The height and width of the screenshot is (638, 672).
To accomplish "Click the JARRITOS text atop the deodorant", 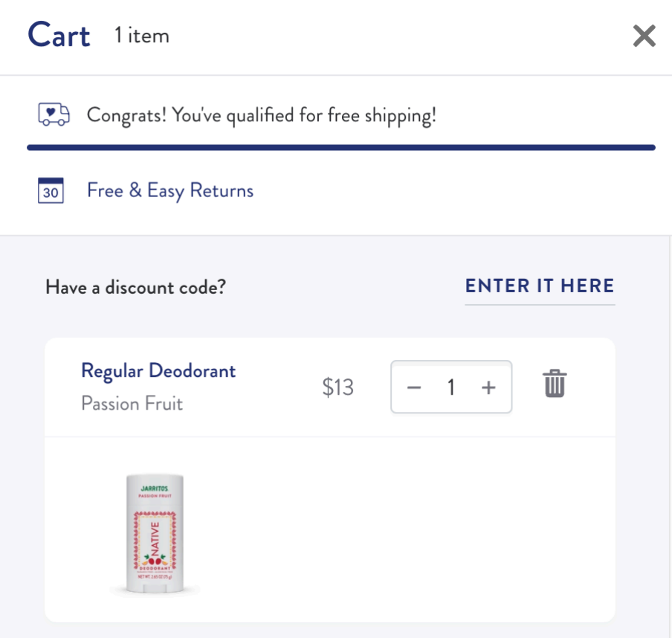I will pyautogui.click(x=155, y=488).
